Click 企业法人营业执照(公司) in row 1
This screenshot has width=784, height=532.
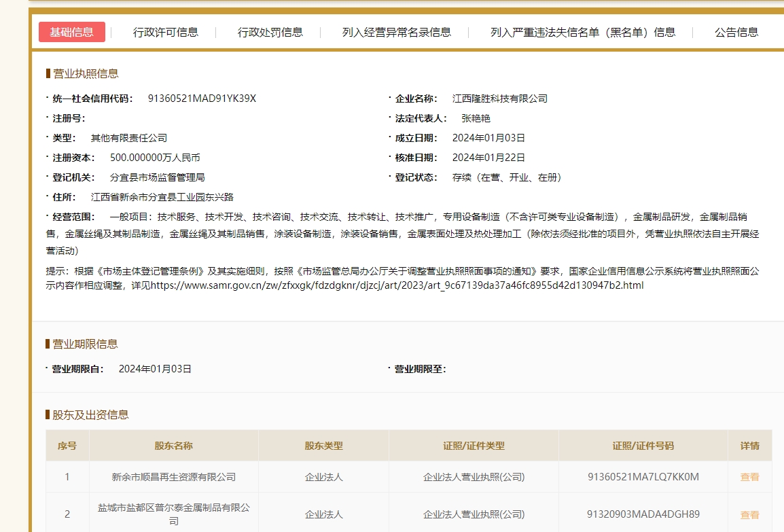coord(474,477)
